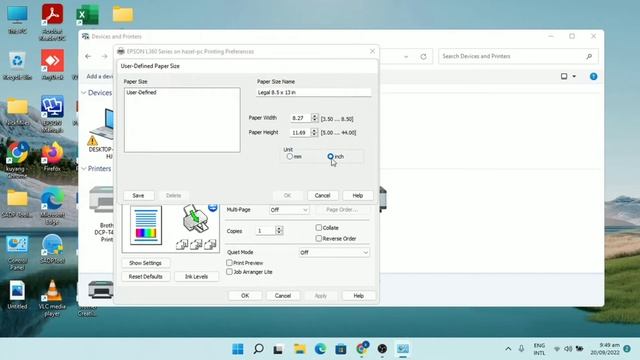Save the user-defined paper size

pos(138,196)
